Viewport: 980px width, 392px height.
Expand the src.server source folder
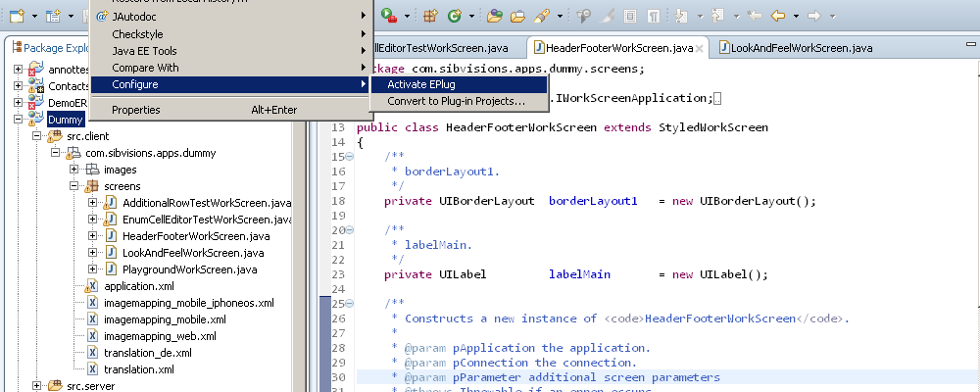pos(36,386)
